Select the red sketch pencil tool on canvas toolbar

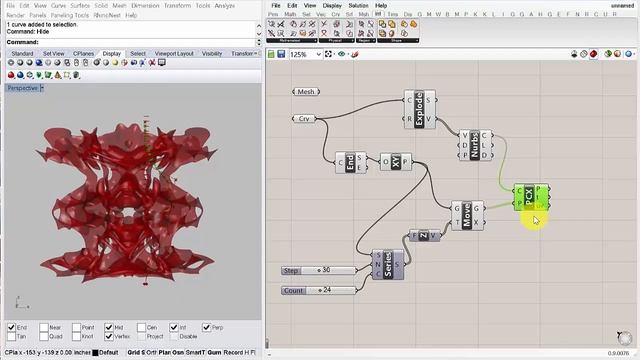pyautogui.click(x=355, y=54)
